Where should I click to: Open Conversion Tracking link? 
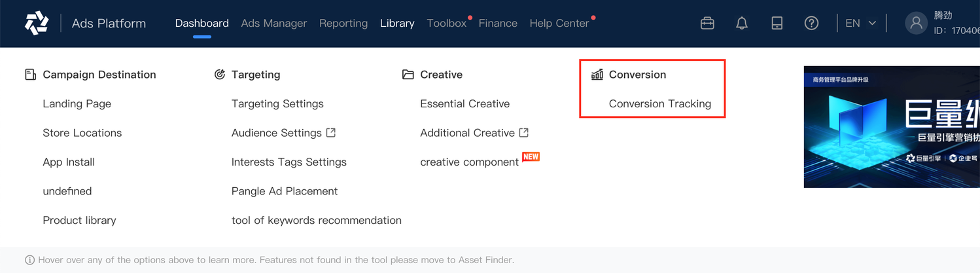[659, 103]
